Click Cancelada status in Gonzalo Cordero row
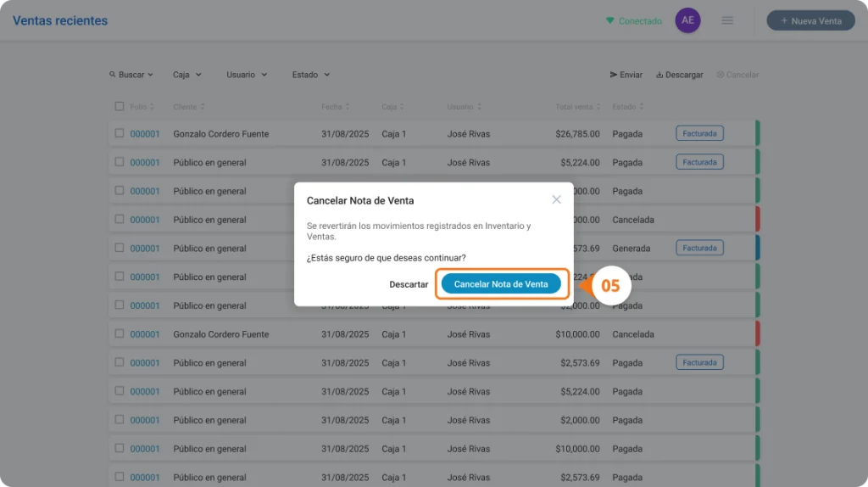This screenshot has width=868, height=487. coord(632,334)
